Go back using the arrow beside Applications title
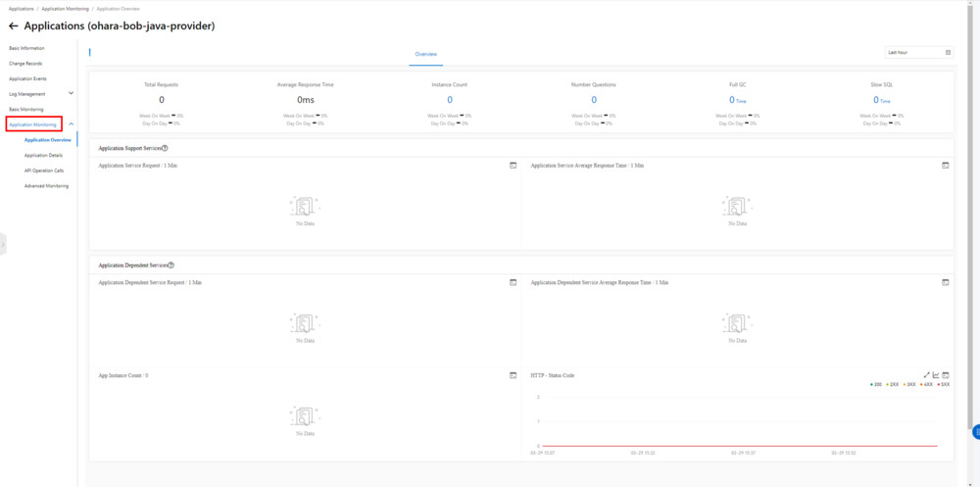 point(14,26)
